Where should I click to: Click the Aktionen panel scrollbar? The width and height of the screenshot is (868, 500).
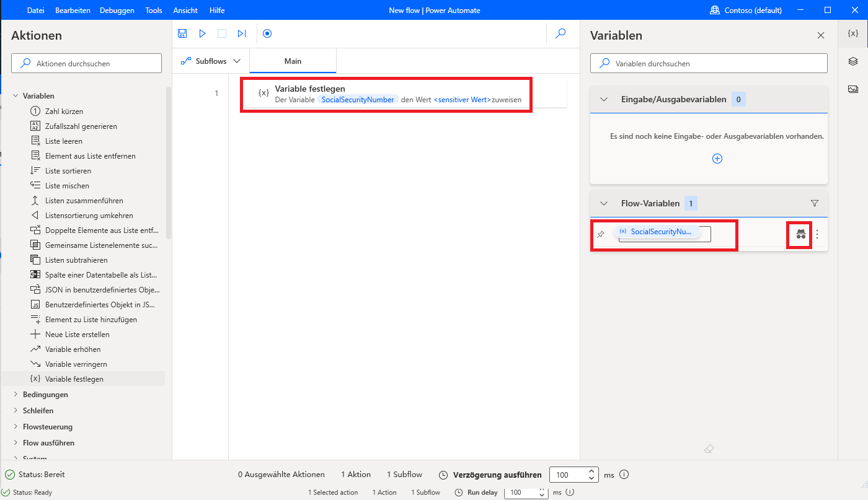(168, 163)
